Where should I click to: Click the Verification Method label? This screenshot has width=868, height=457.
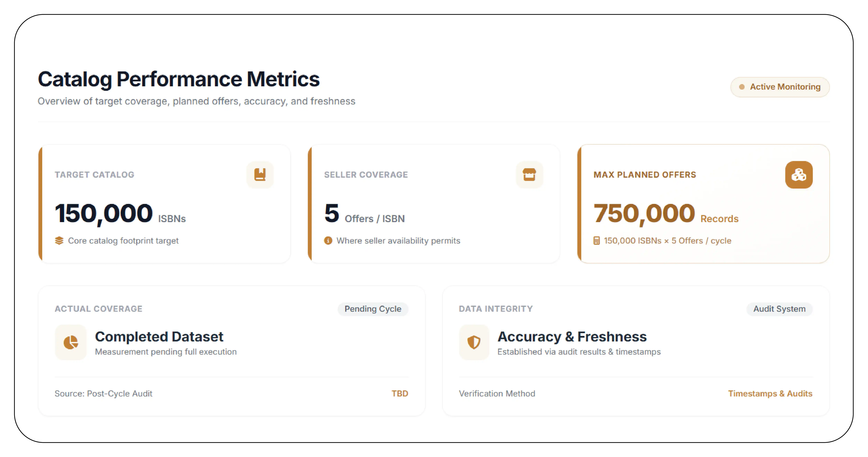(497, 393)
